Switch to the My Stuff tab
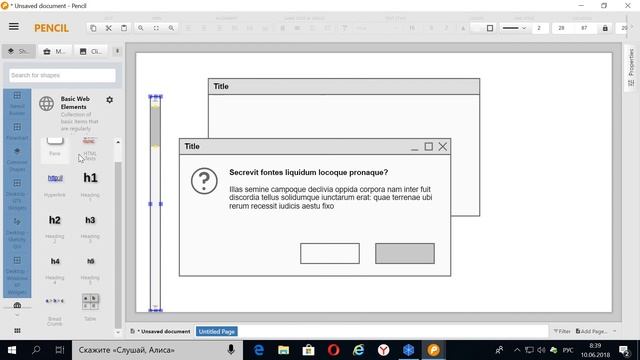This screenshot has width=640, height=360. point(55,51)
